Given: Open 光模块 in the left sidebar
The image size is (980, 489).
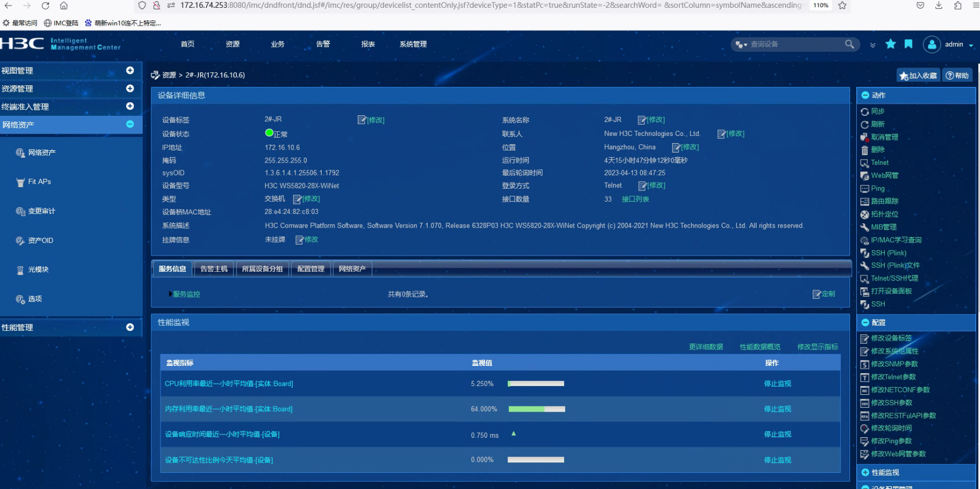Looking at the screenshot, I should [x=38, y=270].
